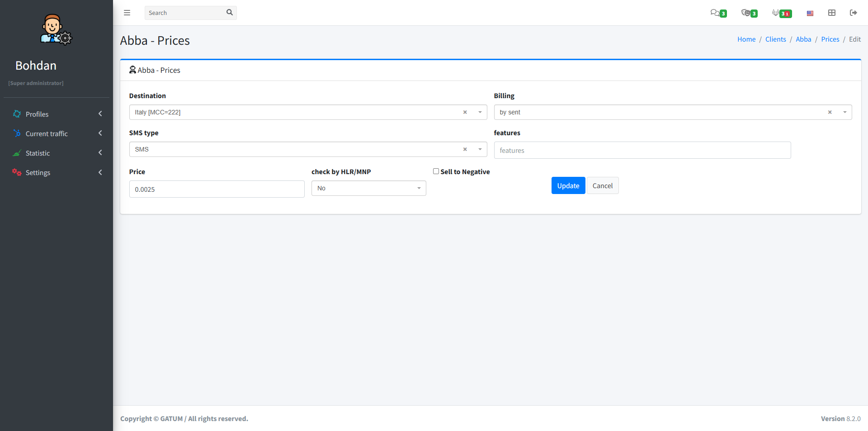Image resolution: width=868 pixels, height=431 pixels.
Task: Click the grid layout icon
Action: (832, 13)
